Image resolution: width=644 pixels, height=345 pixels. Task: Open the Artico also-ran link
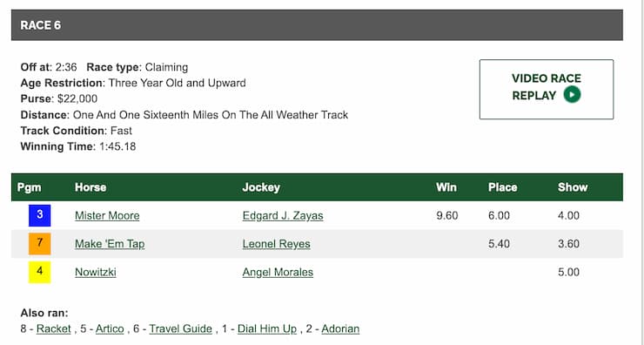[x=110, y=329]
